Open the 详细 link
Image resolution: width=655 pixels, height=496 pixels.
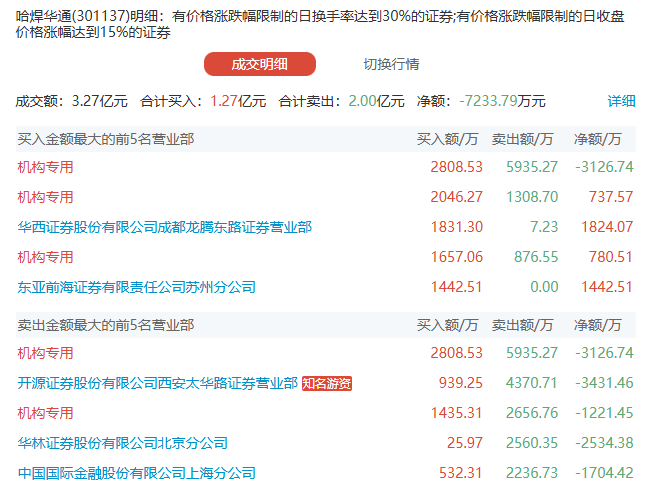point(621,101)
